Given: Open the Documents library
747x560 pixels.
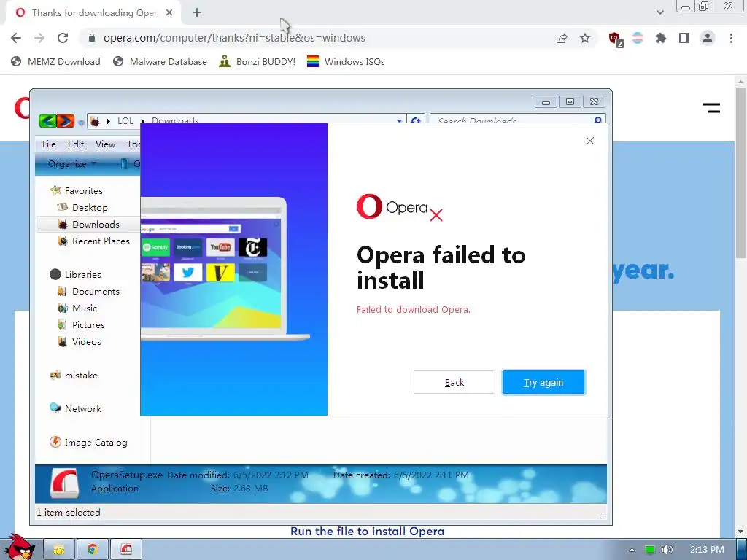Looking at the screenshot, I should point(88,292).
